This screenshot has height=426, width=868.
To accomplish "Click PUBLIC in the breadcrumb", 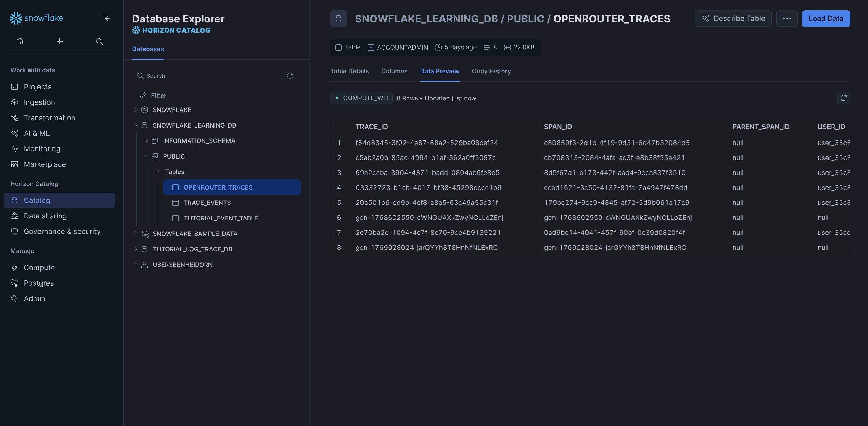I will 525,19.
